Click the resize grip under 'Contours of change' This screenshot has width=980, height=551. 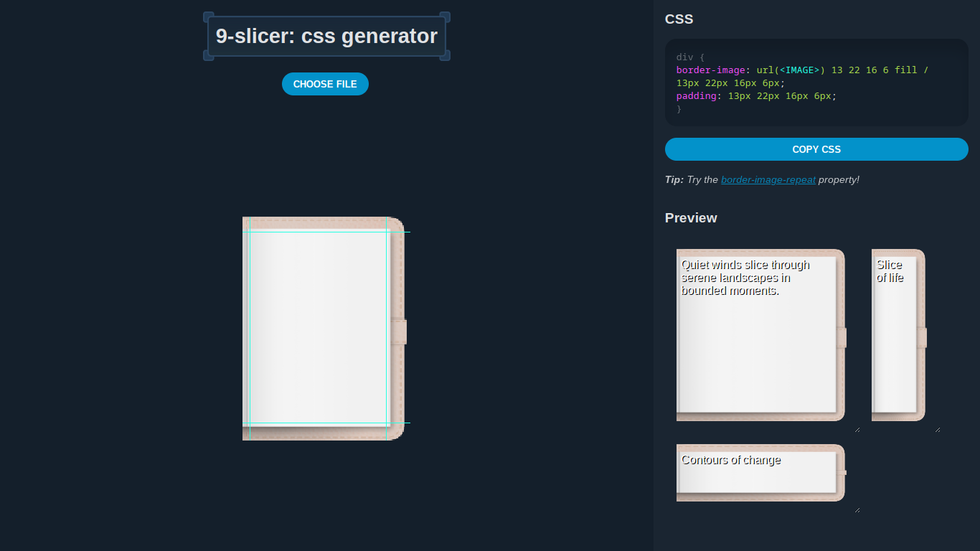(857, 509)
